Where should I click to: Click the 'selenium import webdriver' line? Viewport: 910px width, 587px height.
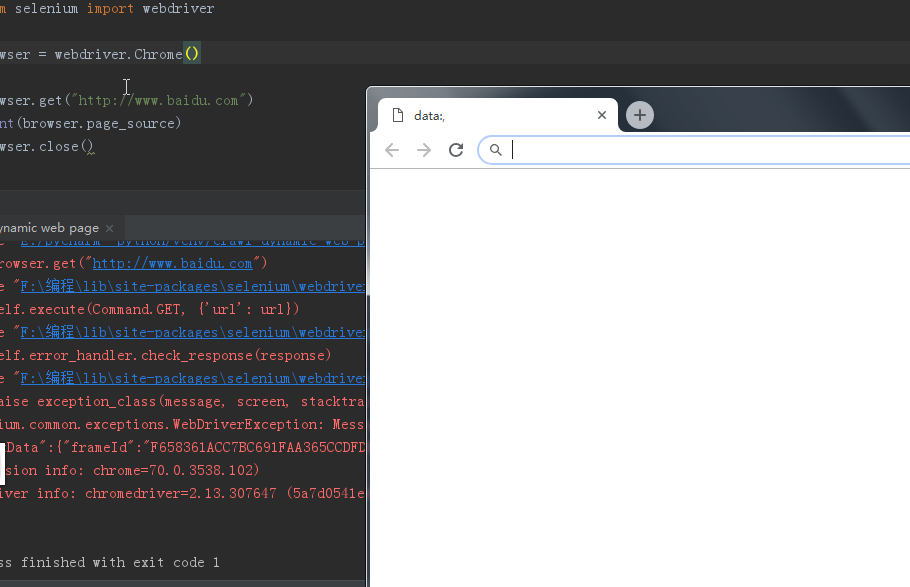[107, 9]
